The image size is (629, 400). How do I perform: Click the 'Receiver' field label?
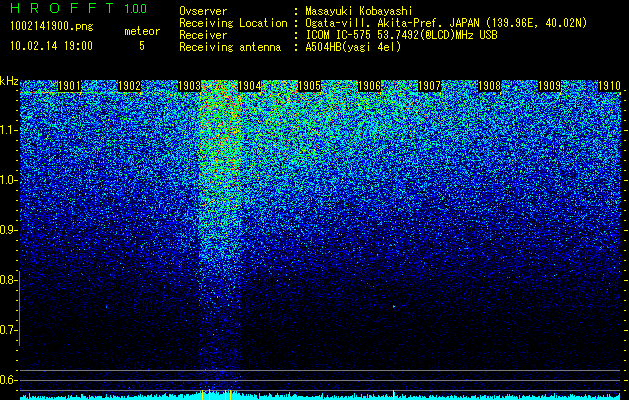pyautogui.click(x=203, y=35)
